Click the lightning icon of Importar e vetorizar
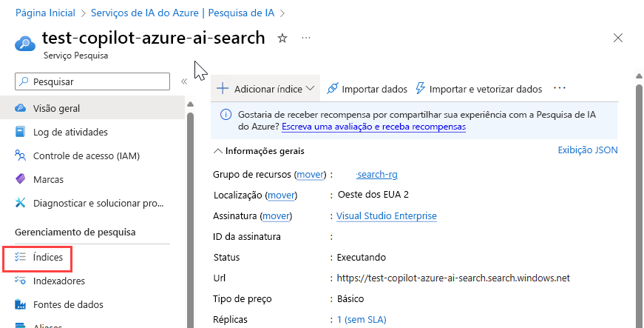This screenshot has width=644, height=328. [420, 88]
